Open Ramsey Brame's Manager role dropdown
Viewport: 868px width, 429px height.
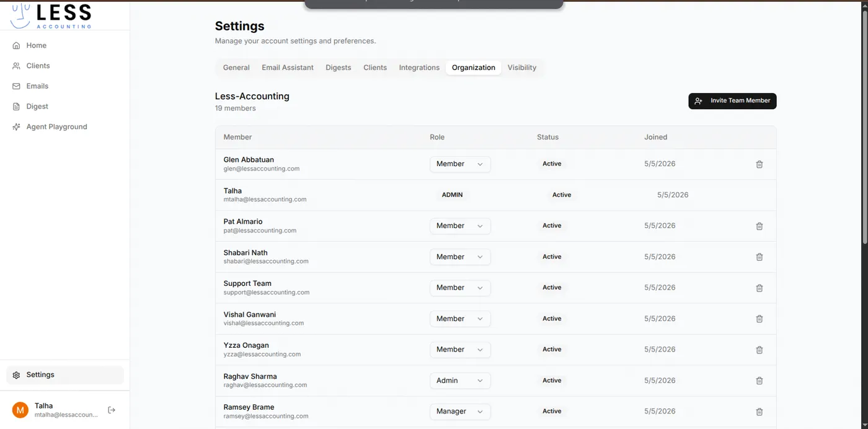(460, 412)
